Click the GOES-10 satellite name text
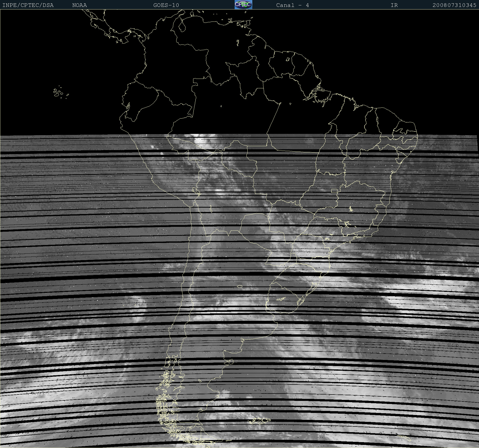479x448 pixels. point(166,5)
